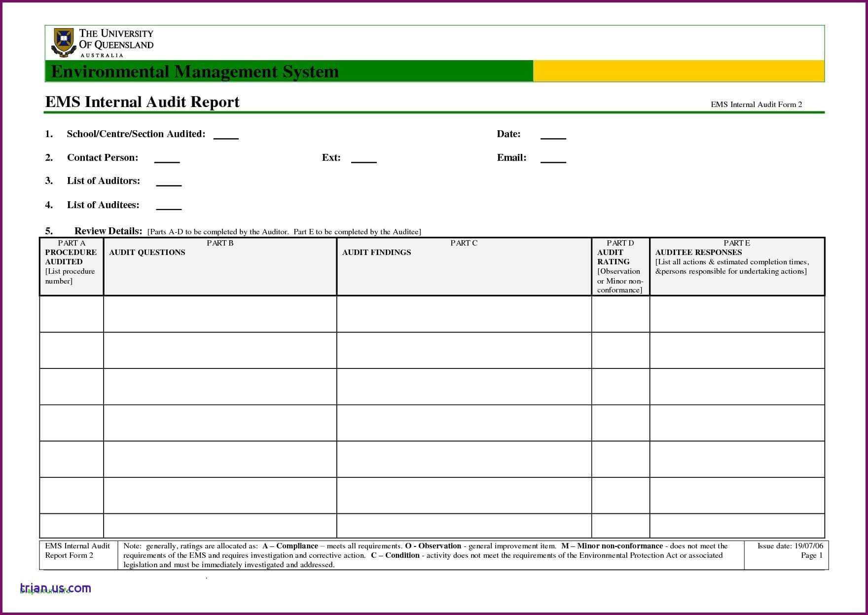Image resolution: width=868 pixels, height=615 pixels.
Task: Select the EMS Internal Audit Report heading
Action: click(x=142, y=102)
